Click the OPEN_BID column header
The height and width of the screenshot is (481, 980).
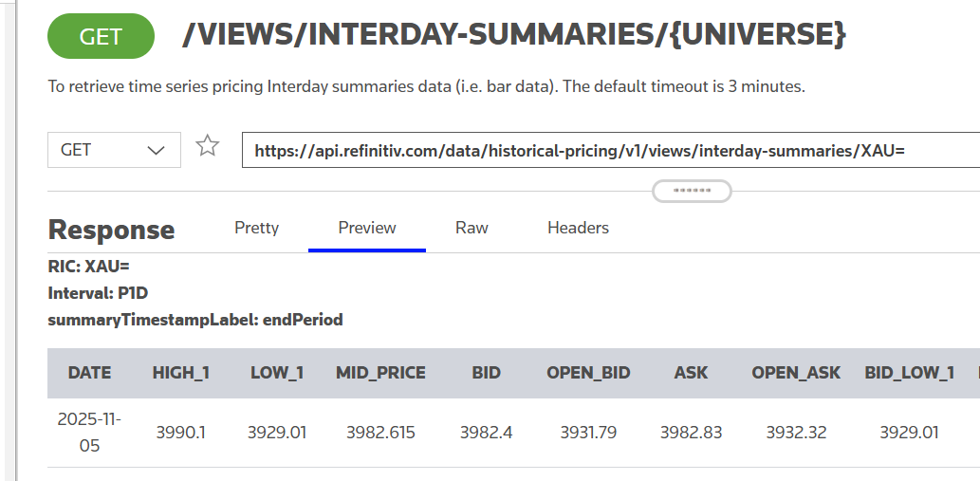pyautogui.click(x=588, y=373)
